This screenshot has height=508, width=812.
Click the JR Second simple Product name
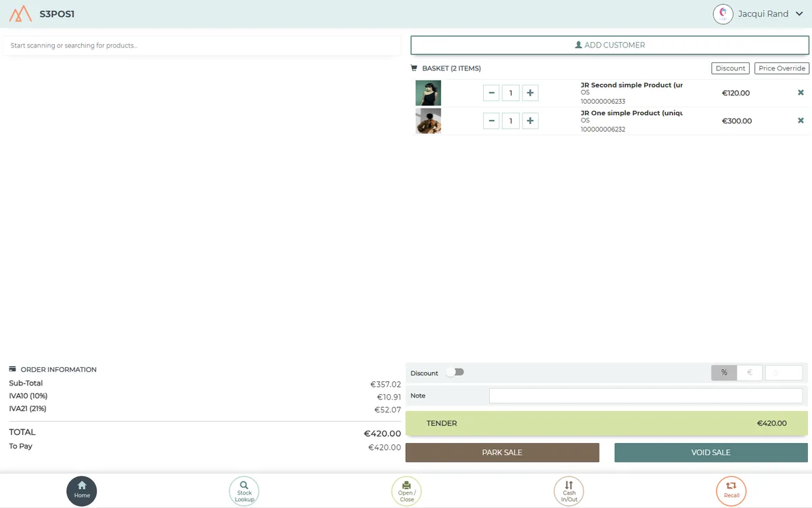tap(632, 85)
